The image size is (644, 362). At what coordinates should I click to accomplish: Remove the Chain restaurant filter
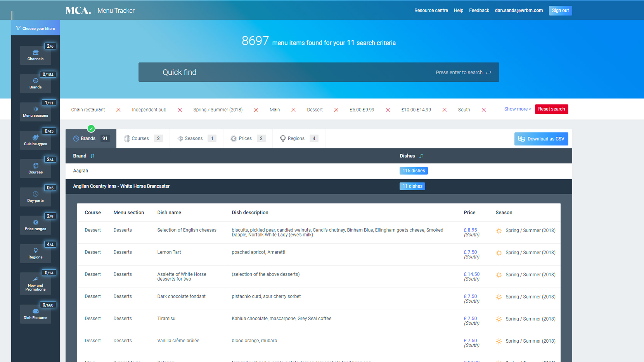point(118,110)
